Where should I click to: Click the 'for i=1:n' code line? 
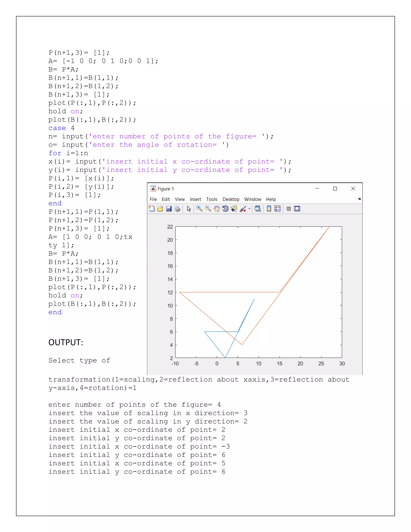[68, 153]
